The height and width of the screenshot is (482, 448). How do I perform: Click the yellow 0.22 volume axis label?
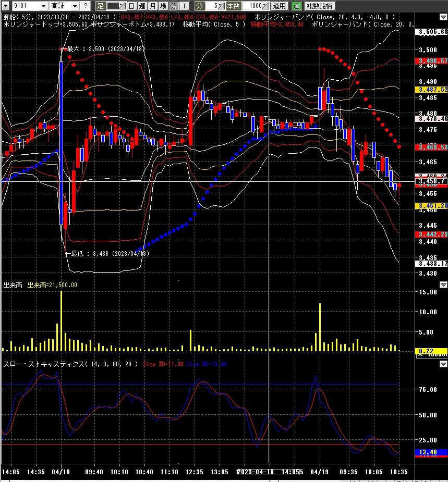(x=432, y=351)
